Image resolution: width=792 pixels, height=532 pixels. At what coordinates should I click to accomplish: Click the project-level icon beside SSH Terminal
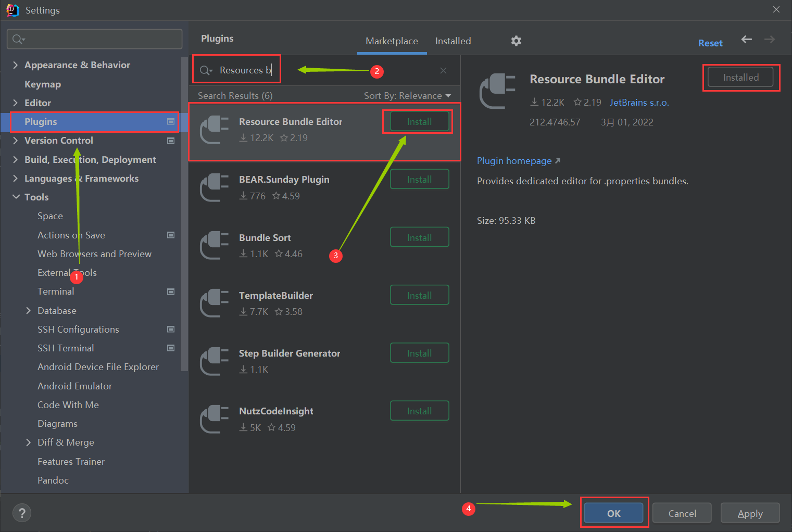(x=170, y=348)
